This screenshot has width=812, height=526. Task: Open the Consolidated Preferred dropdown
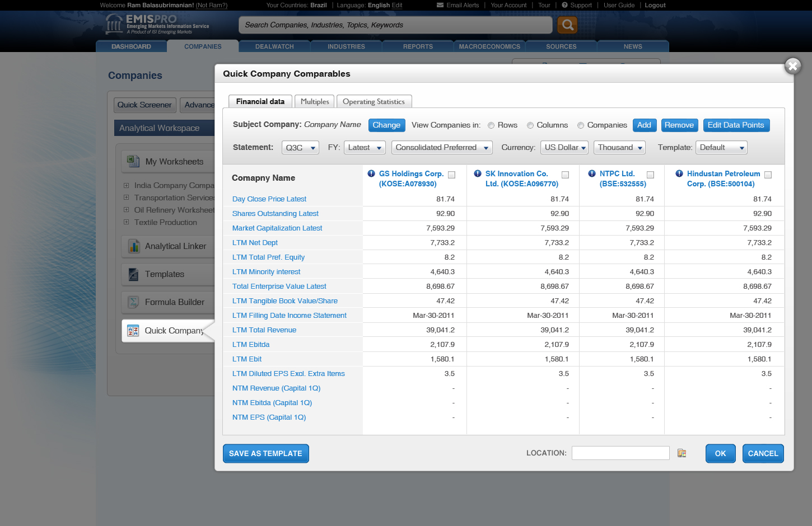click(x=442, y=148)
